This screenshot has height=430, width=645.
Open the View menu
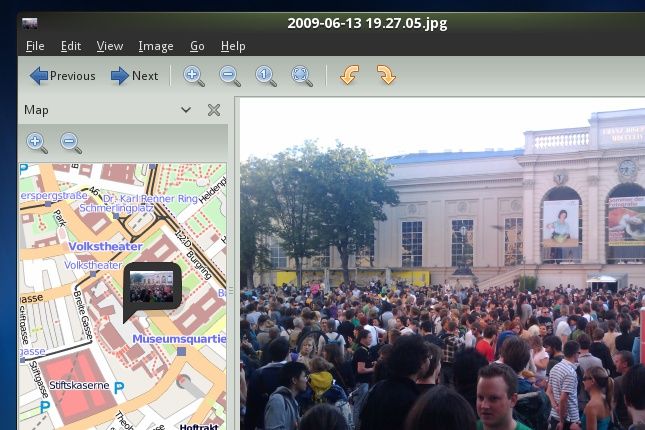tap(110, 46)
